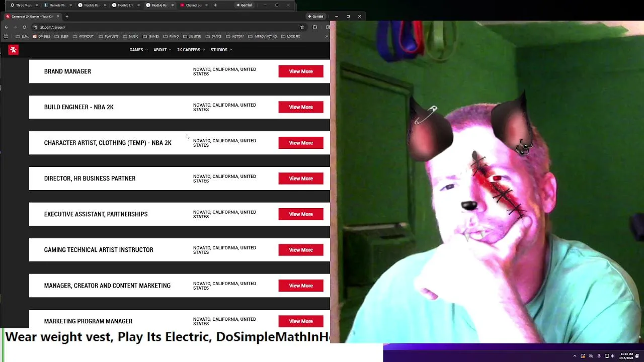This screenshot has height=362, width=644.
Task: Open a new tab with the plus button
Action: pos(67,17)
